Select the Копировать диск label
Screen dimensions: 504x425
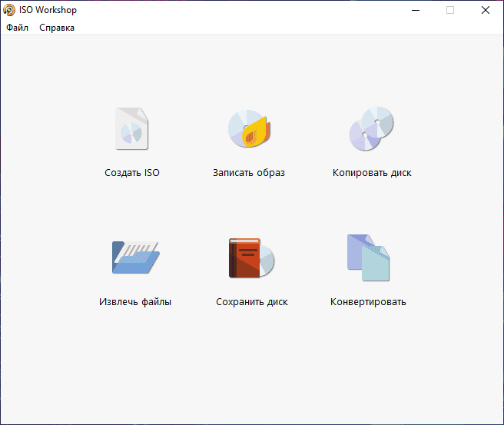pyautogui.click(x=372, y=173)
